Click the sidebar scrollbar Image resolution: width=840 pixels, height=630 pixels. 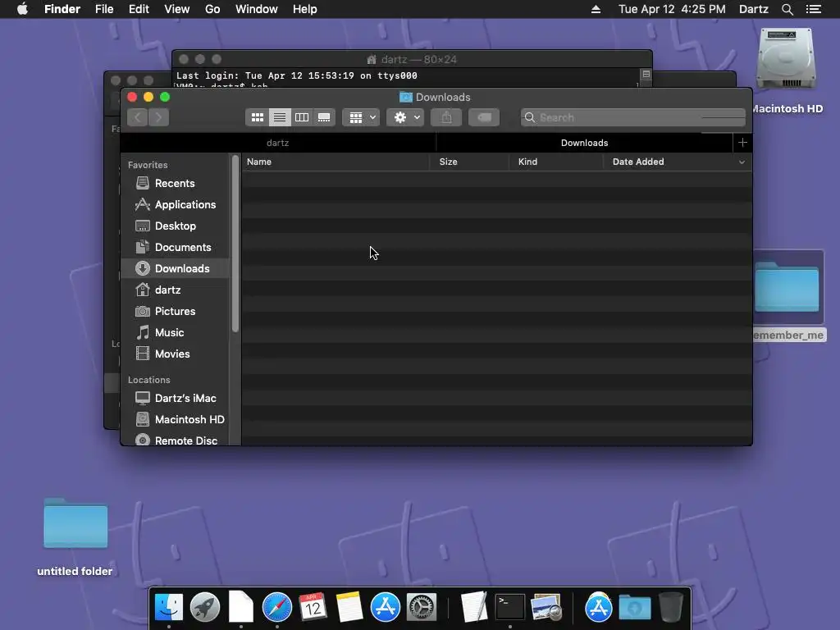click(x=235, y=244)
